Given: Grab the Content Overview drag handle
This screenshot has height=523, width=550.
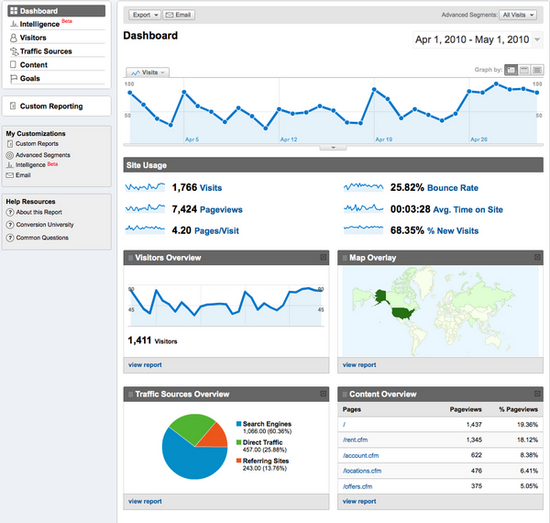Looking at the screenshot, I should tap(345, 394).
